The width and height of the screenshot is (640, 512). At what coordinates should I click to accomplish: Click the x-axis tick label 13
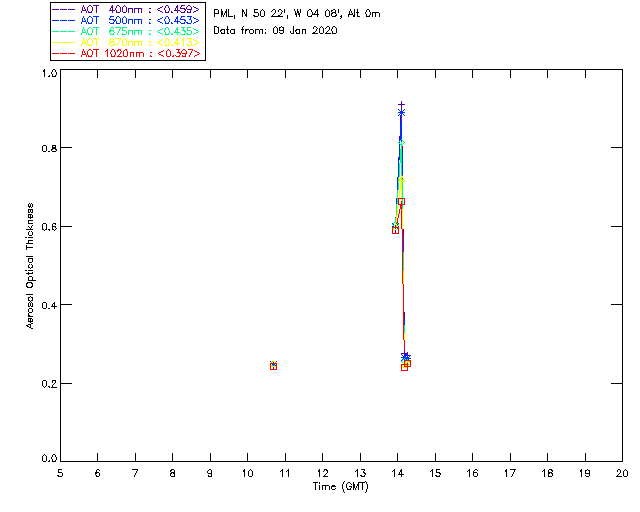tap(360, 473)
